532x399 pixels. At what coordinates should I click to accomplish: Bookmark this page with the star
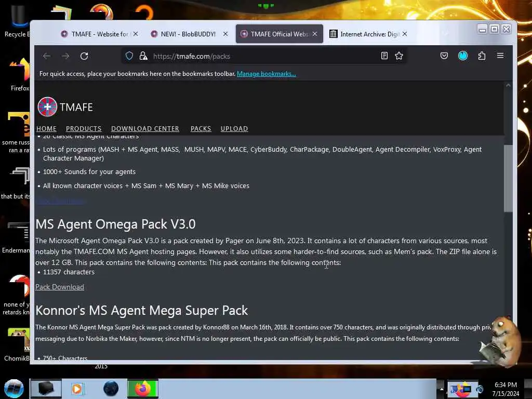pyautogui.click(x=399, y=56)
